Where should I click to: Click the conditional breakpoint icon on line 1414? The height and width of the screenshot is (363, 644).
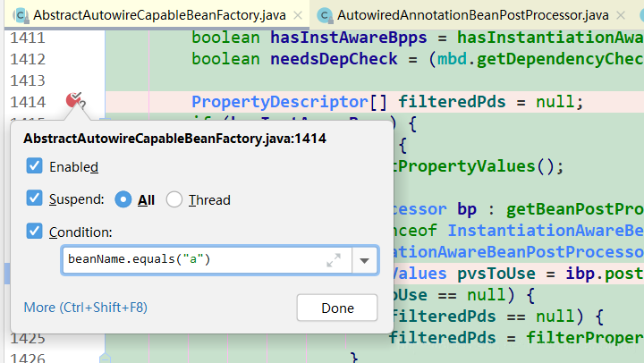point(75,100)
